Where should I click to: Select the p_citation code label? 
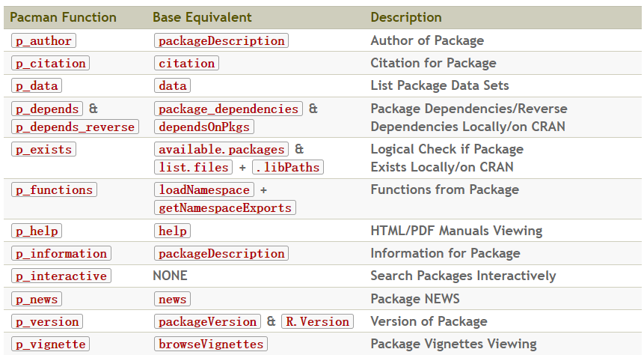(51, 63)
